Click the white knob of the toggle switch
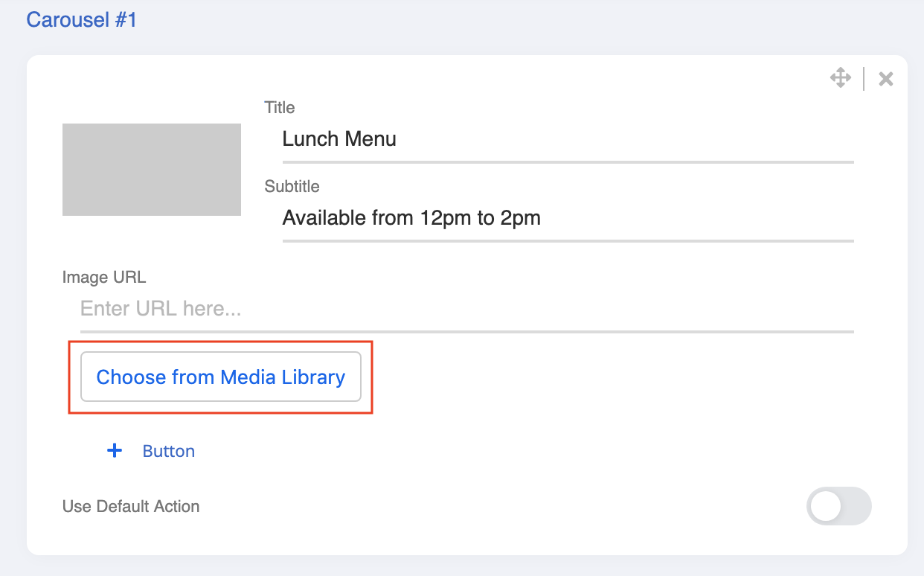This screenshot has width=924, height=576. coord(826,507)
